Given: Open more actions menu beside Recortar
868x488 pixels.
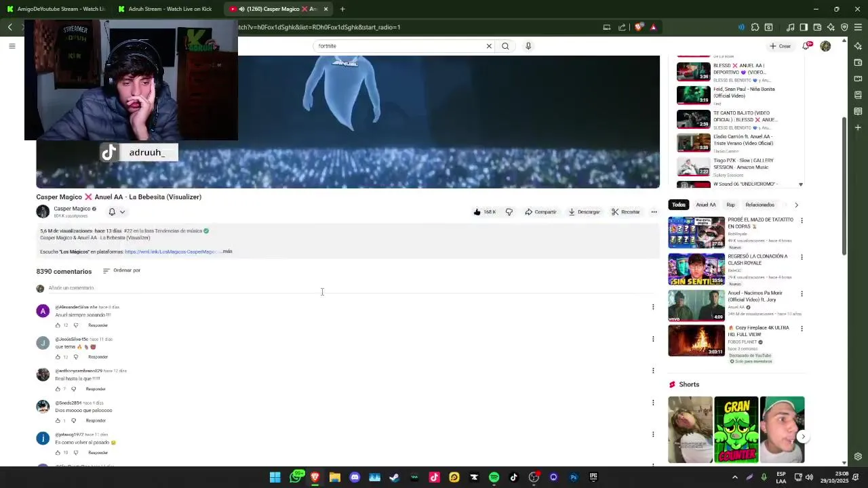Looking at the screenshot, I should click(x=654, y=212).
